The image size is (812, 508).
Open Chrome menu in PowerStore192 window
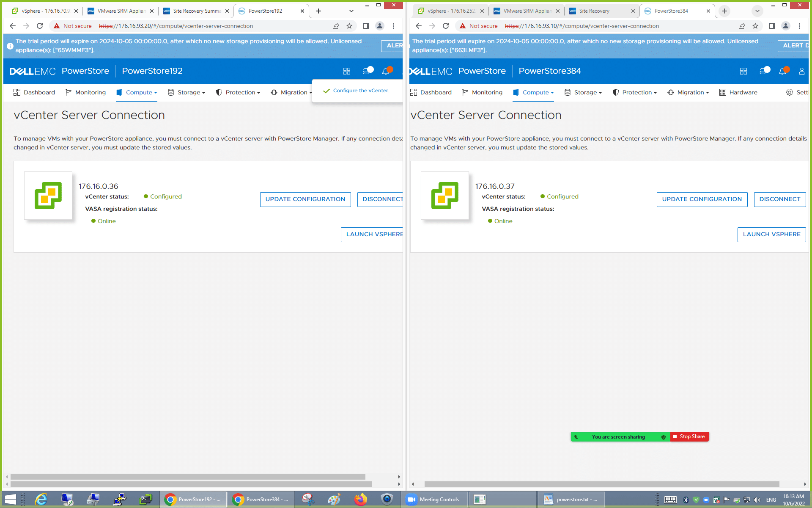393,26
